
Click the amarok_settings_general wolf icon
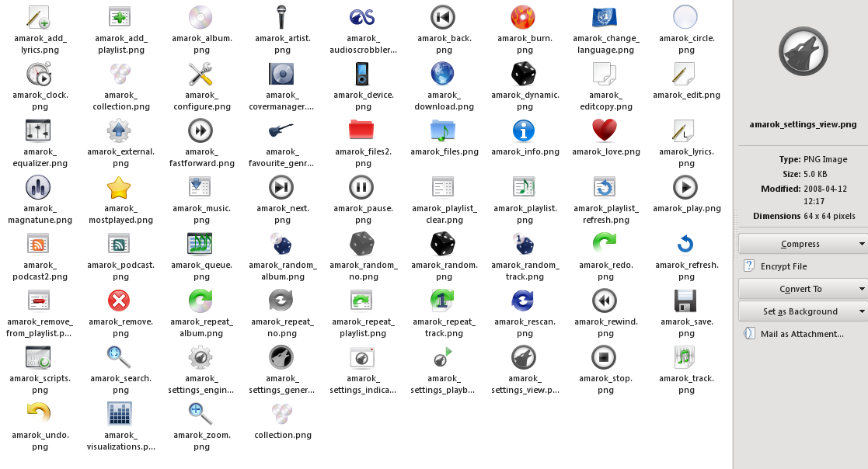pyautogui.click(x=281, y=358)
